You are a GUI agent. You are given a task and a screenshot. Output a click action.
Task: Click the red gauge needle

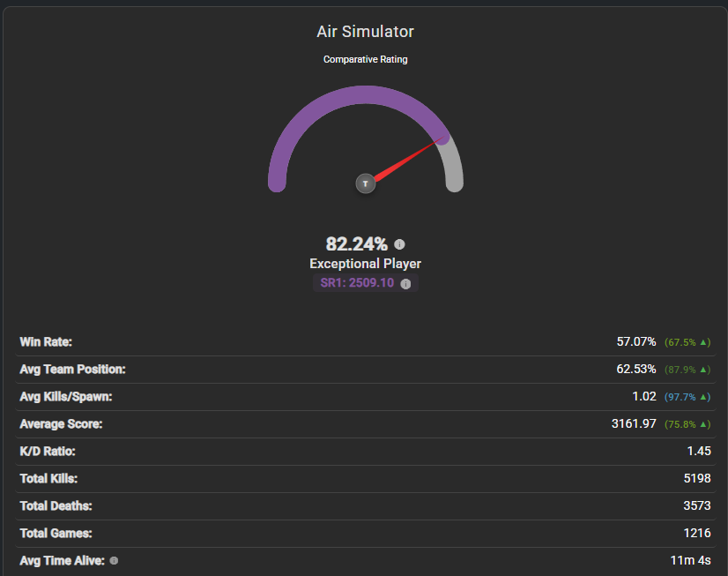coord(406,161)
